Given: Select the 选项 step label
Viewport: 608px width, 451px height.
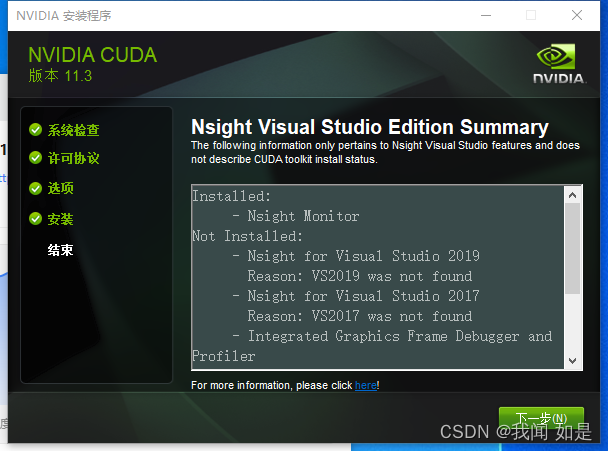Looking at the screenshot, I should point(60,188).
